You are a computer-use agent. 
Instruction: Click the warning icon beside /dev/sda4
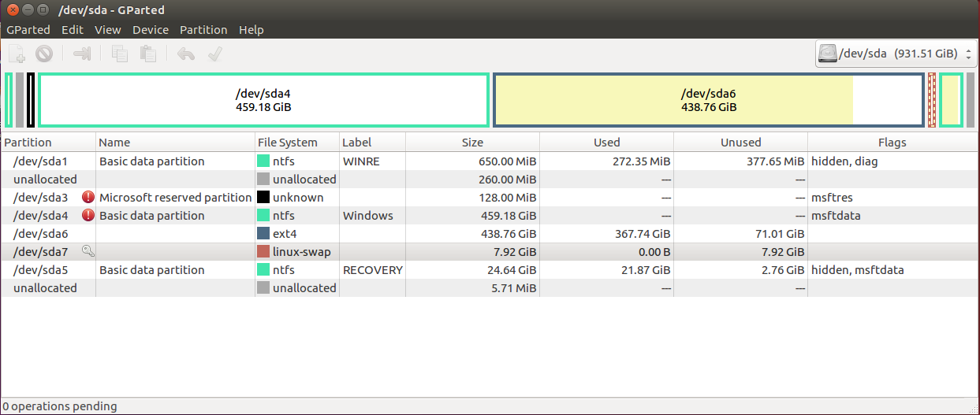coord(88,215)
